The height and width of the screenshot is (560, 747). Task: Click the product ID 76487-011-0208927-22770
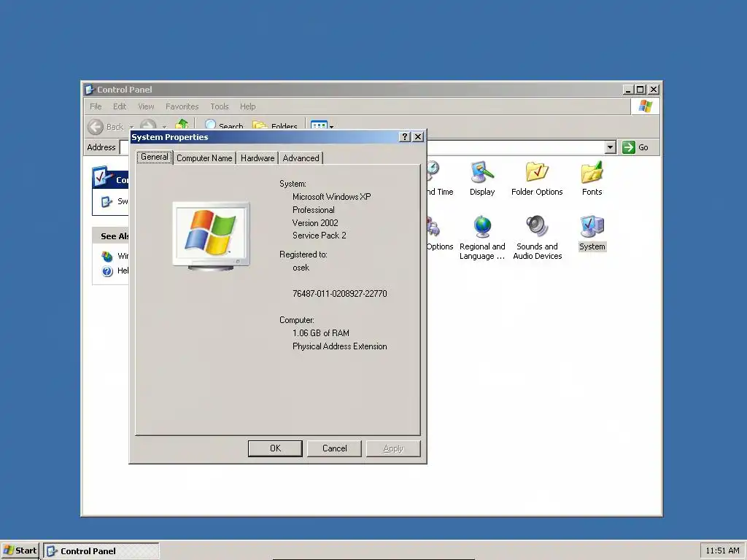click(x=340, y=294)
